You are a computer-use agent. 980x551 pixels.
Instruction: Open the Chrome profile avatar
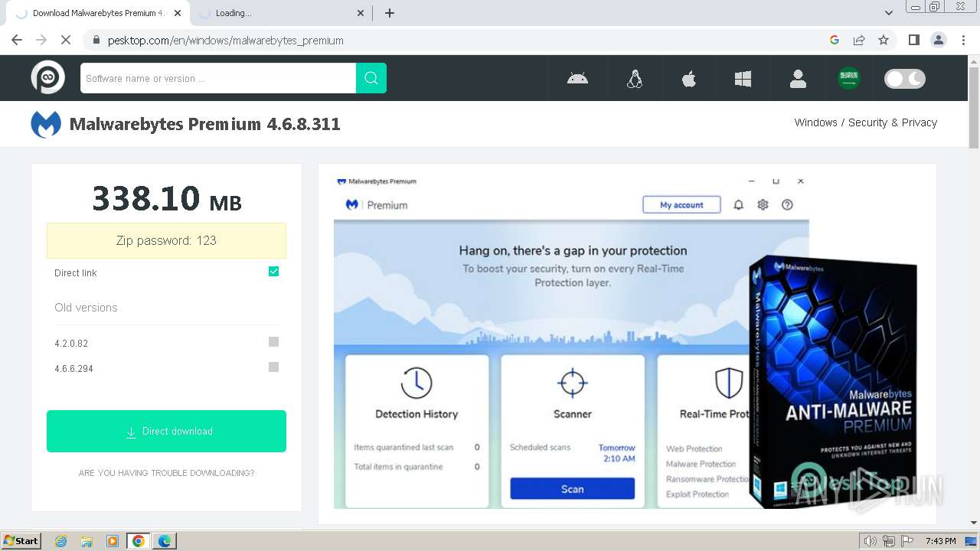point(939,40)
